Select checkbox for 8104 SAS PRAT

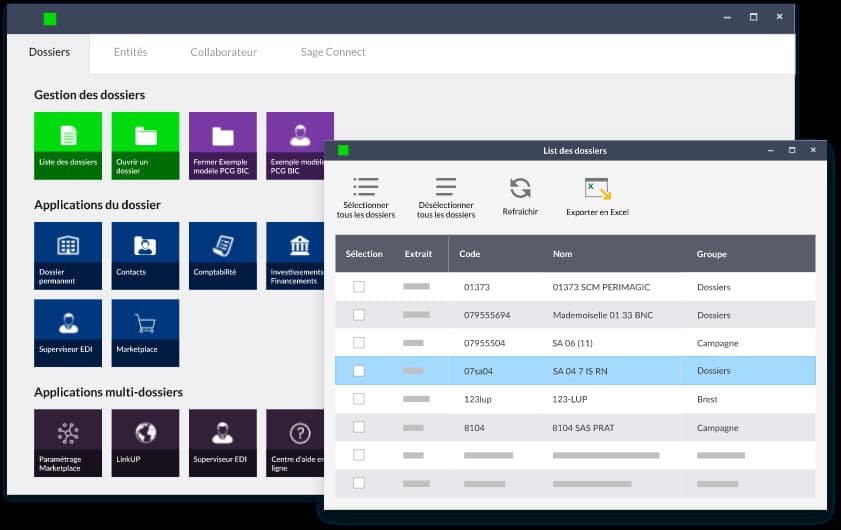tap(359, 427)
